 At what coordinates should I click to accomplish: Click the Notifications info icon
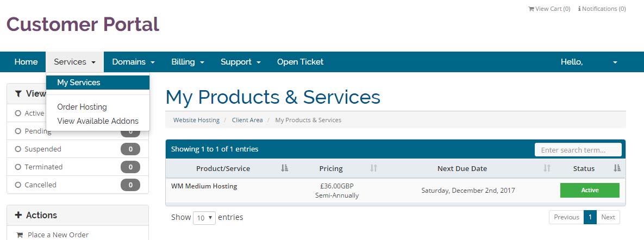pyautogui.click(x=579, y=9)
